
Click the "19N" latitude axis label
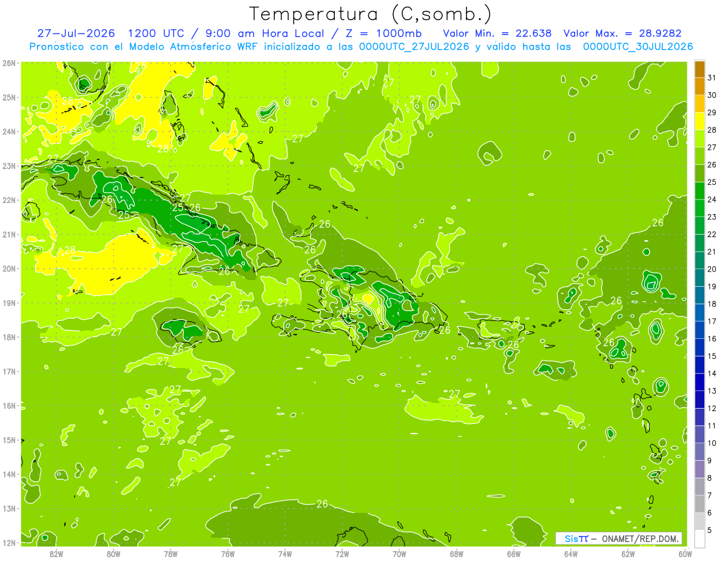click(x=9, y=303)
